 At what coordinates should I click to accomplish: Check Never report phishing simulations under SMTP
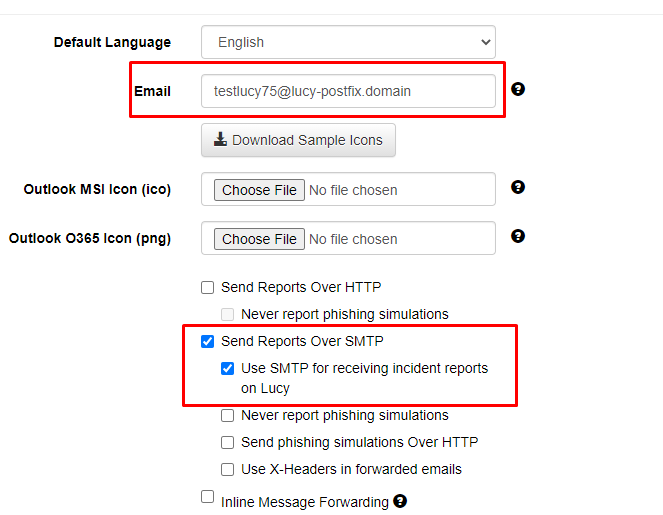(227, 416)
